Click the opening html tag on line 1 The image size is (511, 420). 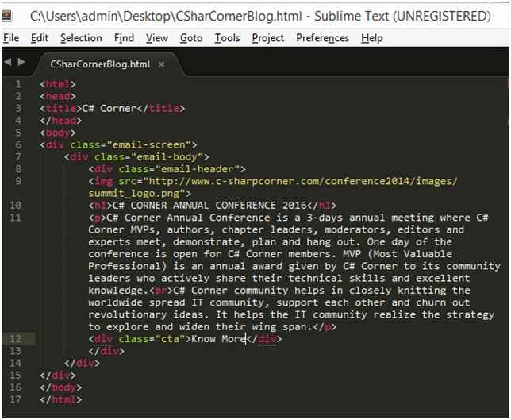tap(58, 84)
